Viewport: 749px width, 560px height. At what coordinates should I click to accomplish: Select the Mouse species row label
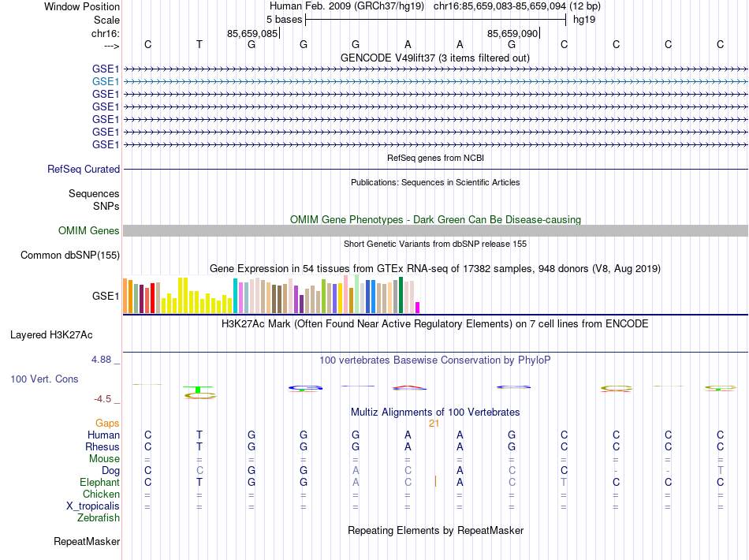tap(104, 459)
